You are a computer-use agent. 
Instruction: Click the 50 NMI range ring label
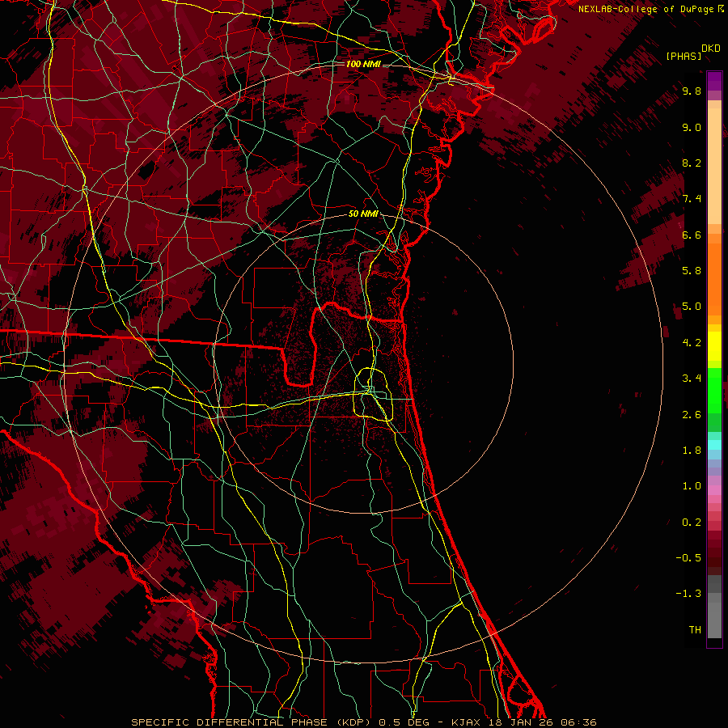(x=363, y=214)
